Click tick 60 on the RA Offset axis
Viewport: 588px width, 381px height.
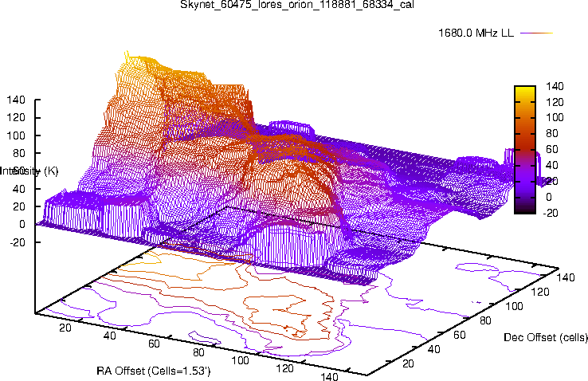154,344
